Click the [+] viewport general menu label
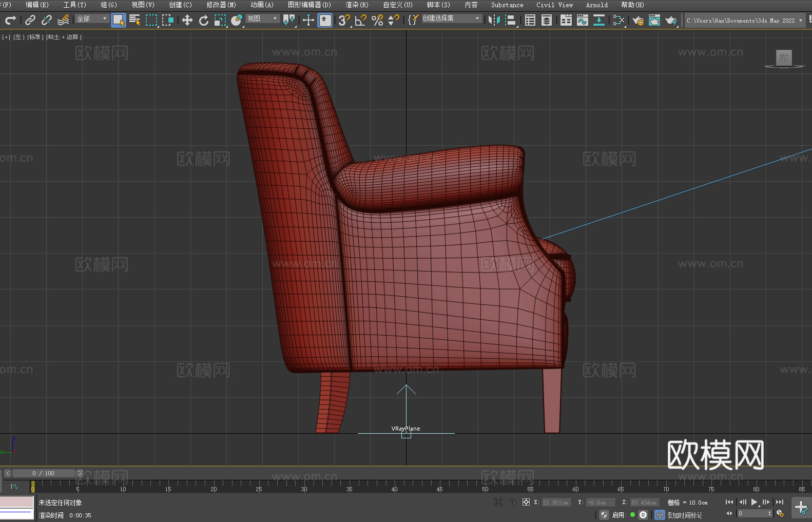This screenshot has width=812, height=522. 6,37
